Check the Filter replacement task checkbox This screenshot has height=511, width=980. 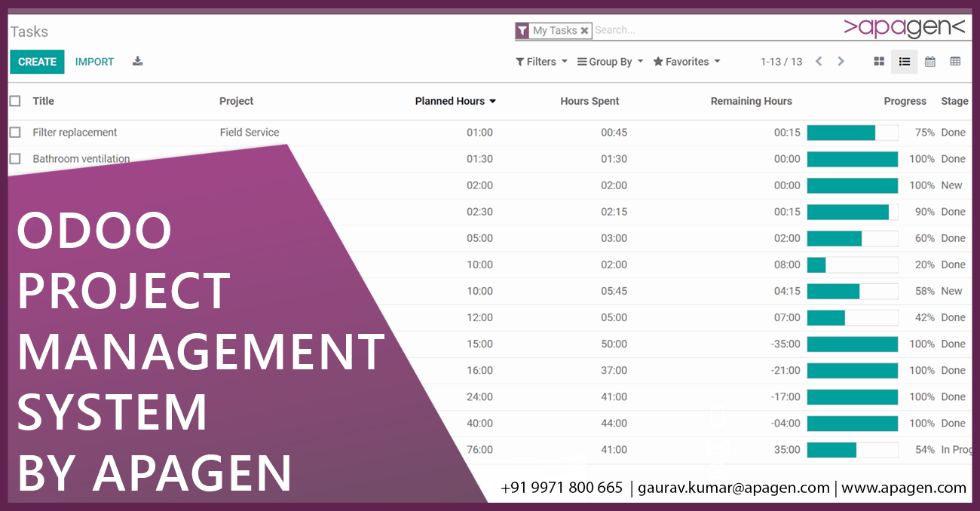14,132
